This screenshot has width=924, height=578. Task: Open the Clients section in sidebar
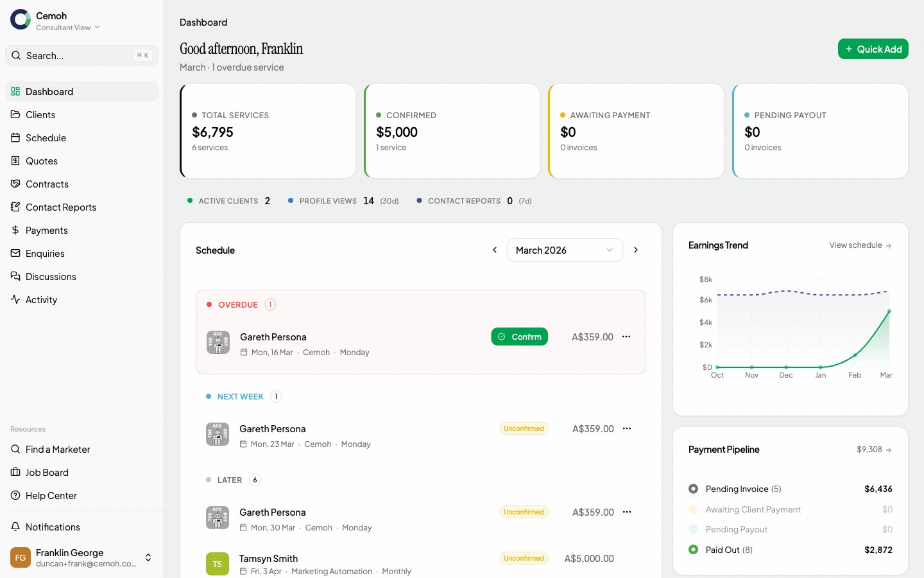(x=41, y=114)
